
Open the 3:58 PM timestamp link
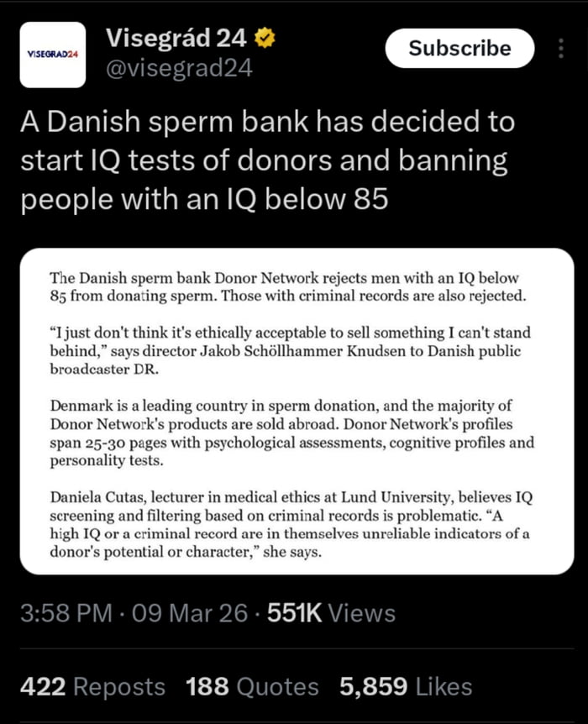(66, 614)
